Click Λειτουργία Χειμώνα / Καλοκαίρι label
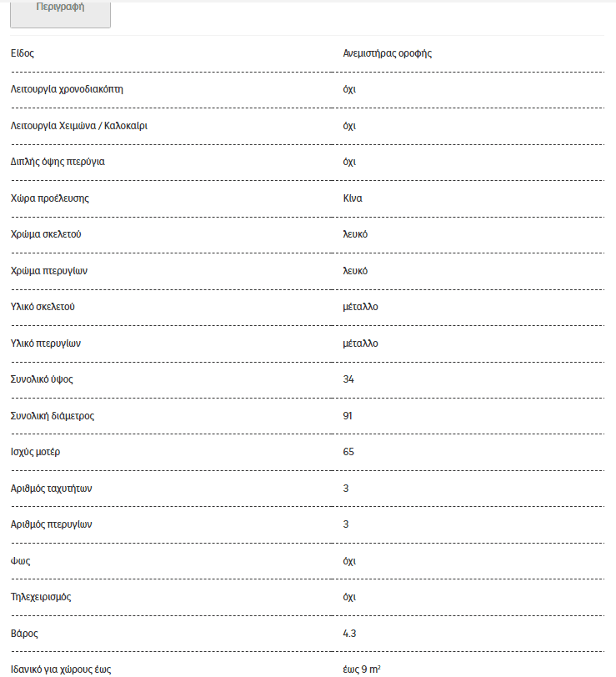Image resolution: width=616 pixels, height=677 pixels. pyautogui.click(x=79, y=126)
